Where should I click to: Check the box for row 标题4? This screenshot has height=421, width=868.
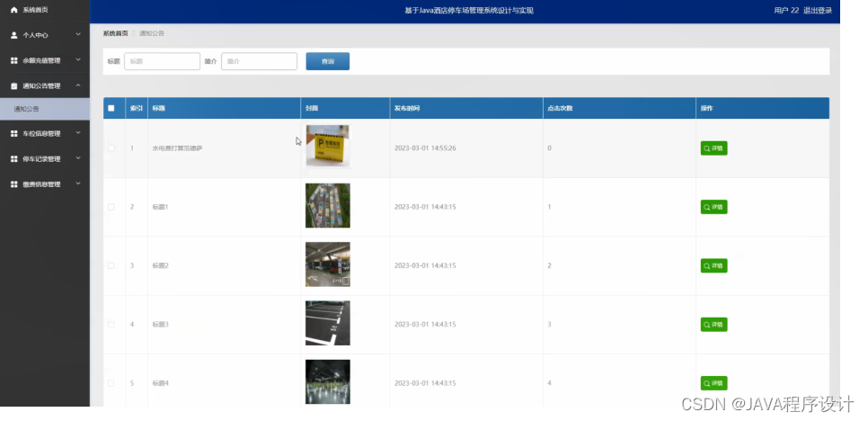coord(111,383)
